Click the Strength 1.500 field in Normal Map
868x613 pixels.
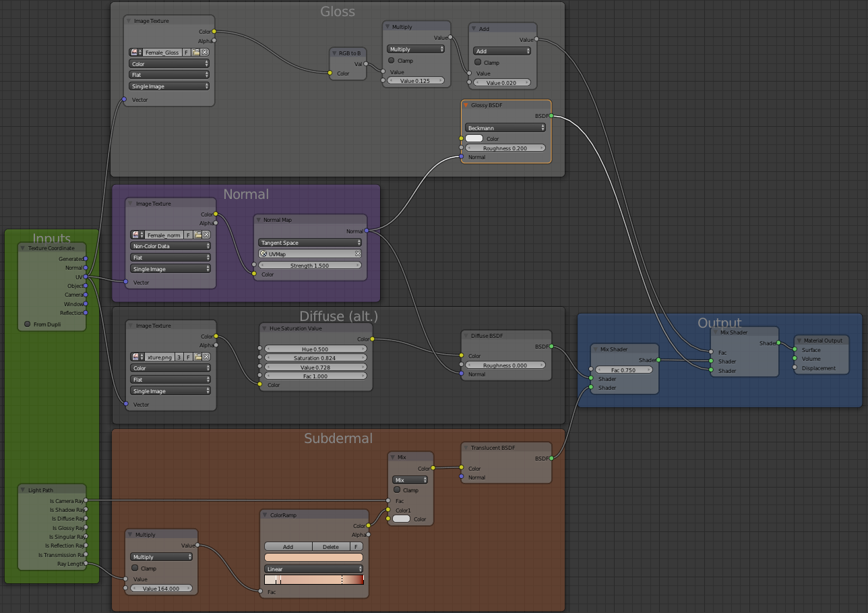tap(310, 266)
